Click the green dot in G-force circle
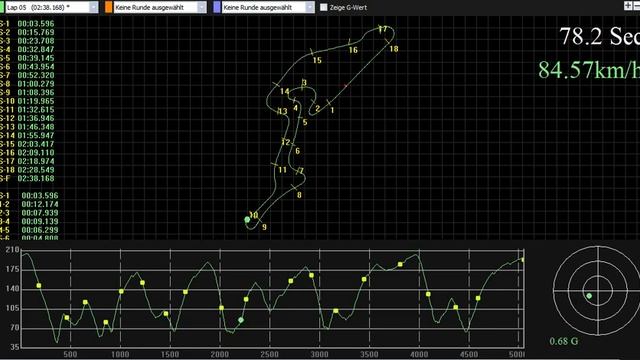The width and height of the screenshot is (640, 360). (589, 296)
